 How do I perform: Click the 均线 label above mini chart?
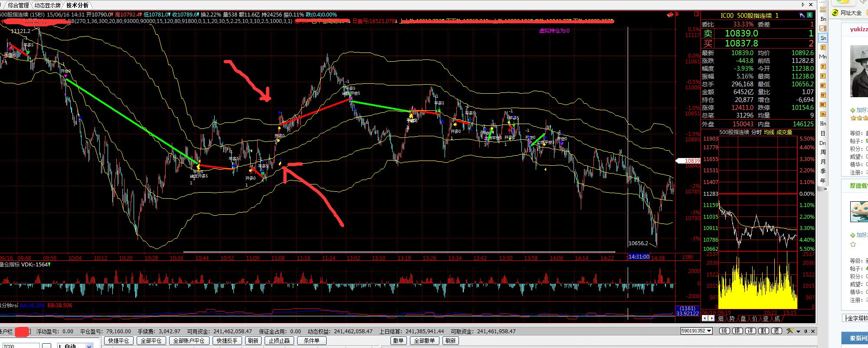pos(769,132)
